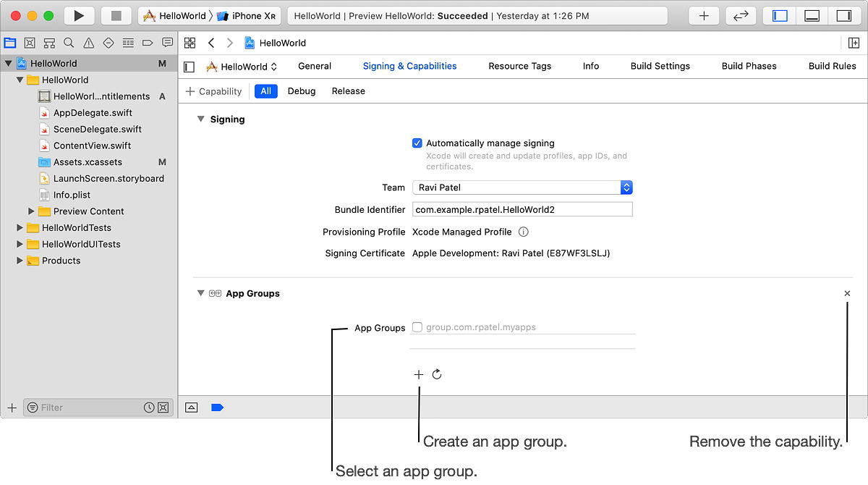The width and height of the screenshot is (868, 485).
Task: Stop the running scheme
Action: click(116, 16)
